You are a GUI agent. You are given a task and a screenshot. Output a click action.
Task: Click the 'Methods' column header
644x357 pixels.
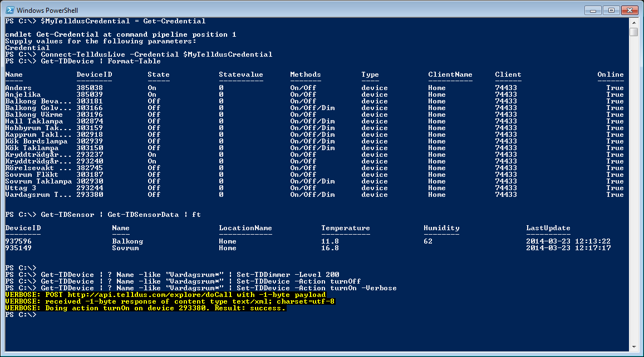pyautogui.click(x=305, y=75)
